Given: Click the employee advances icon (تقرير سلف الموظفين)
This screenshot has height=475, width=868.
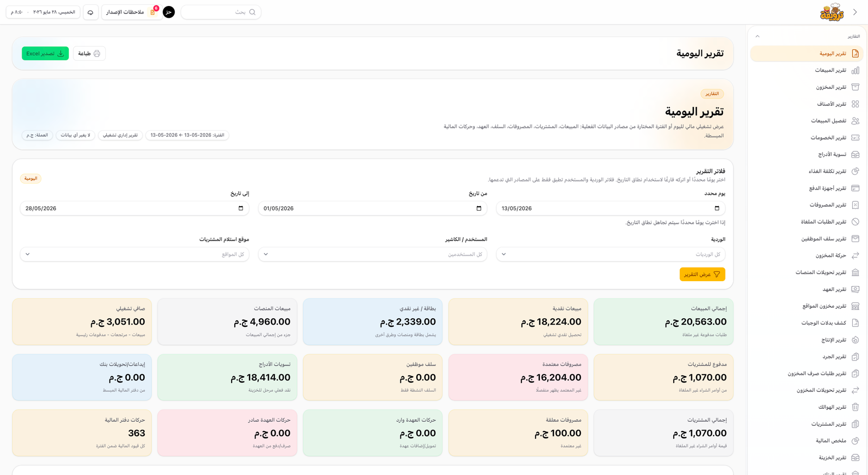Looking at the screenshot, I should pos(855,238).
